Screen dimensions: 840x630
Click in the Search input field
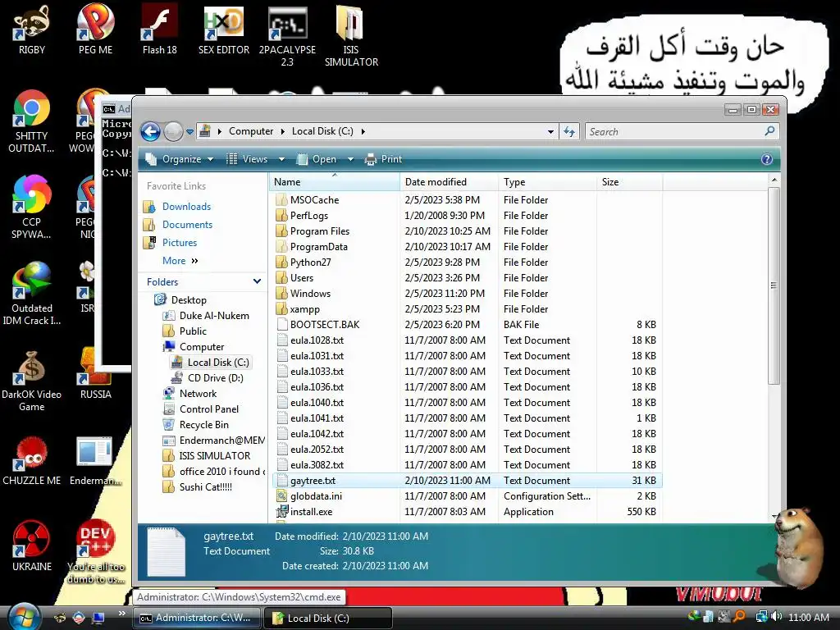[675, 131]
